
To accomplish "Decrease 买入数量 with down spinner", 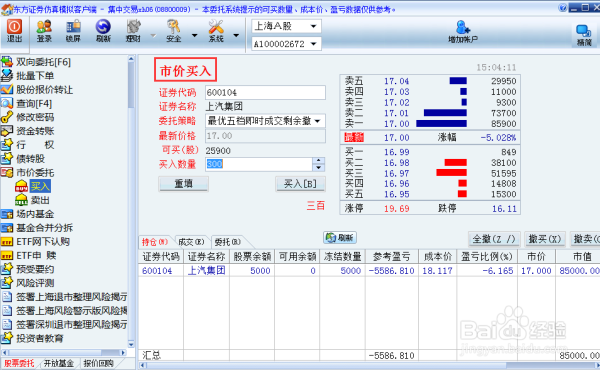I will click(x=319, y=168).
